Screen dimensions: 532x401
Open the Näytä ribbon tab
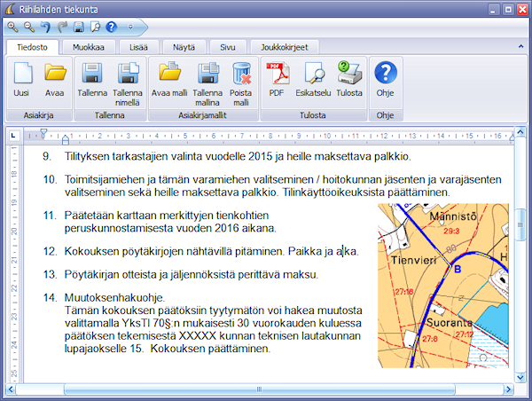[184, 47]
